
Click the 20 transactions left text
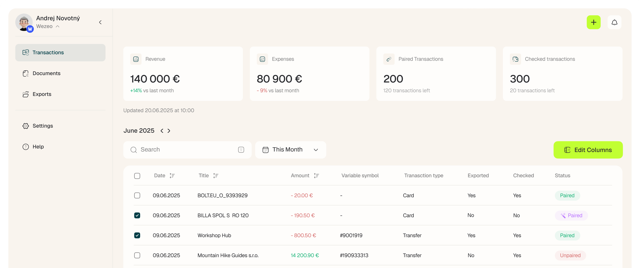(x=532, y=91)
